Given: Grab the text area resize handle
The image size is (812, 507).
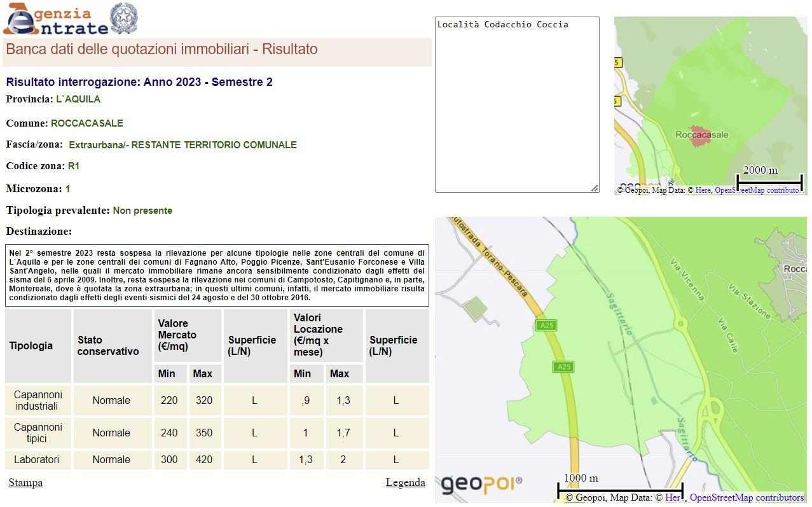Looking at the screenshot, I should point(595,188).
